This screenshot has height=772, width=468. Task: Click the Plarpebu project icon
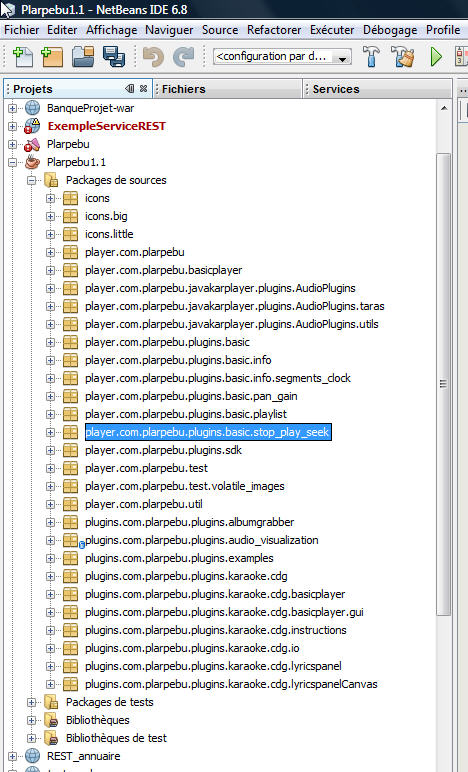[32, 144]
